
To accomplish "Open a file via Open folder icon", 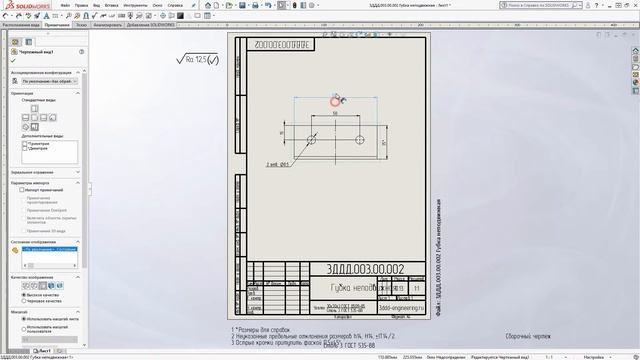I will (x=229, y=5).
